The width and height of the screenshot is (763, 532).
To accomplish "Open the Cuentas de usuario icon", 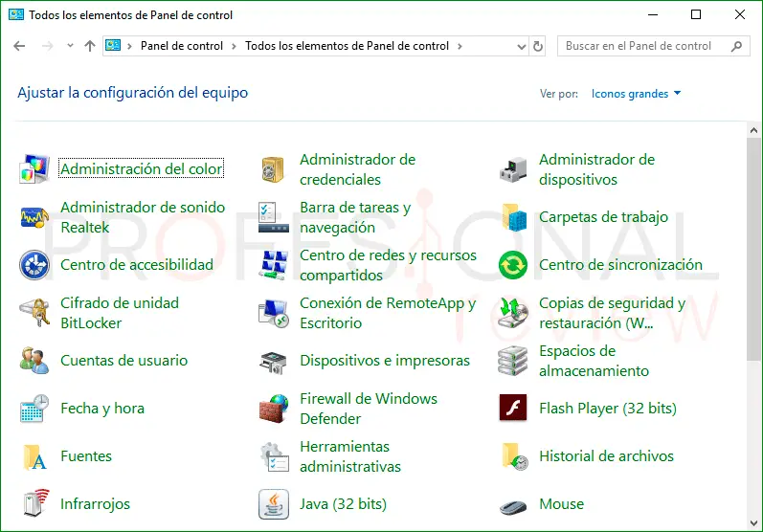I will [x=34, y=361].
